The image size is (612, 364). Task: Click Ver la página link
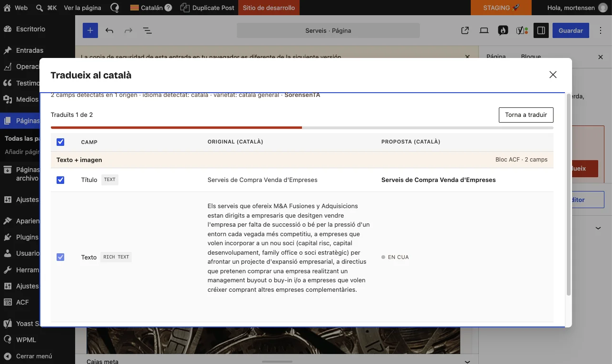[82, 8]
